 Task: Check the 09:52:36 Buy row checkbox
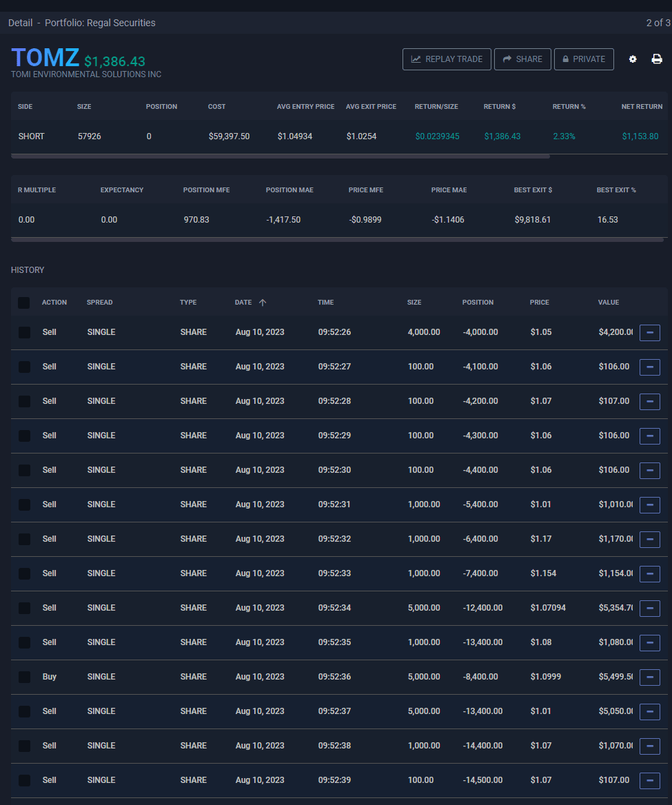click(x=24, y=677)
